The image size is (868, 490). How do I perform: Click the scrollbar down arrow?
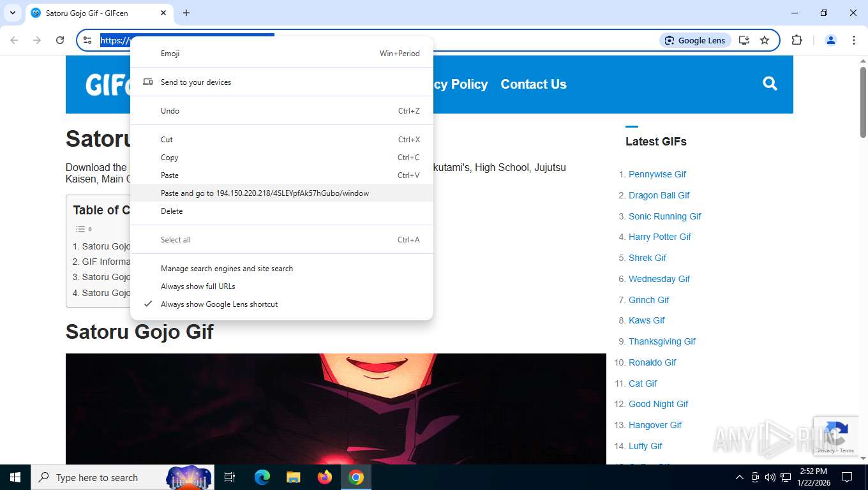tap(863, 458)
